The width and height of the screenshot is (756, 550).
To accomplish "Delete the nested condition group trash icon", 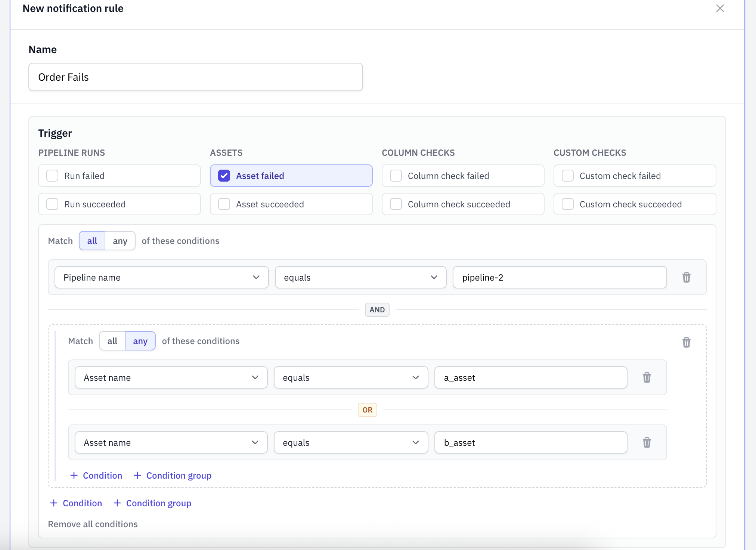I will coord(686,342).
